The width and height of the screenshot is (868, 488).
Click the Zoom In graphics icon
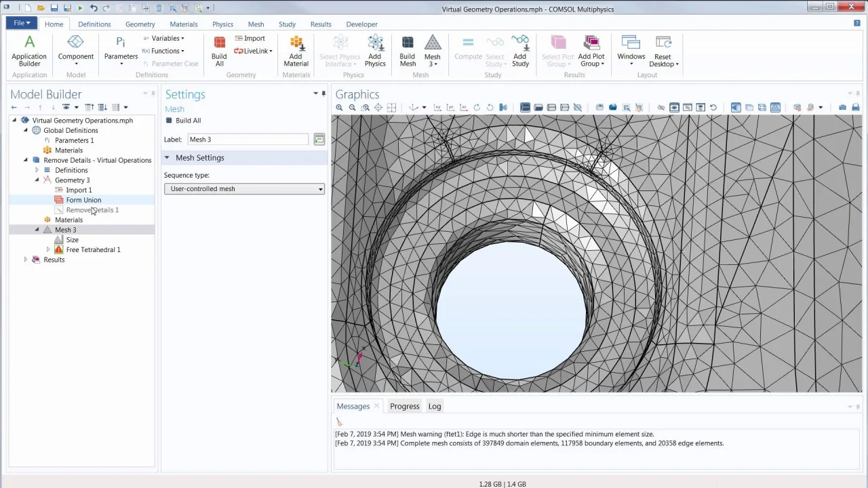pos(340,108)
